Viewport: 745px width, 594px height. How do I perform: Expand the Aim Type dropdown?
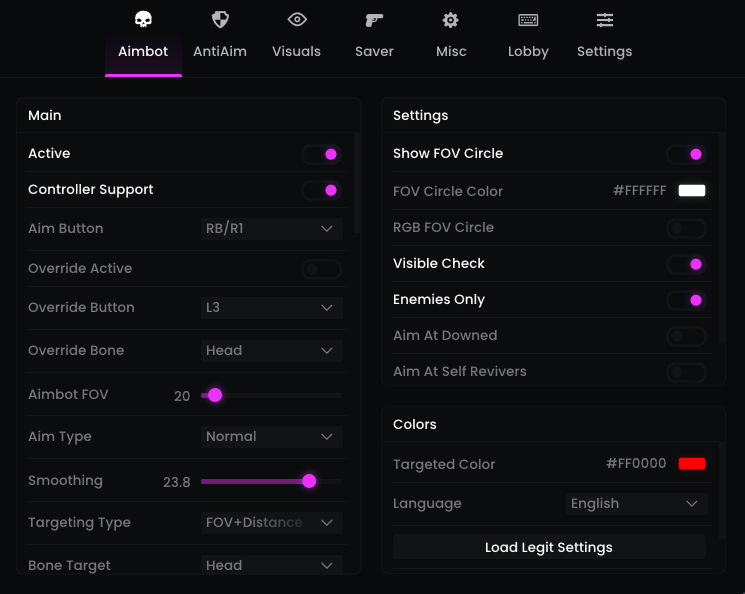(272, 437)
